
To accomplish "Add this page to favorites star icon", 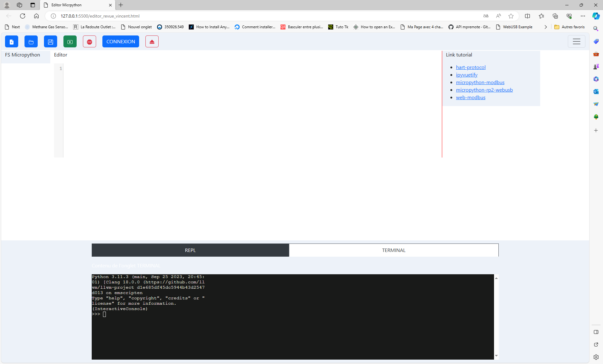I will pyautogui.click(x=511, y=16).
